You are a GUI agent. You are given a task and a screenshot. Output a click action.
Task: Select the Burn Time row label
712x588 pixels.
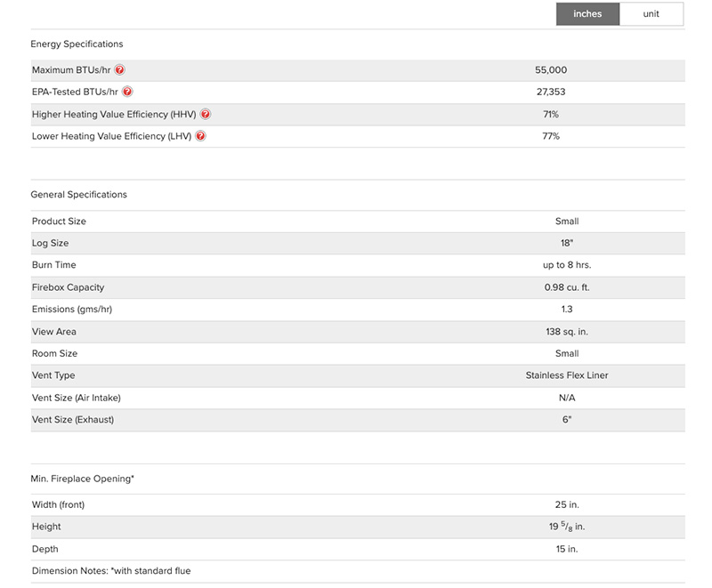pos(53,265)
